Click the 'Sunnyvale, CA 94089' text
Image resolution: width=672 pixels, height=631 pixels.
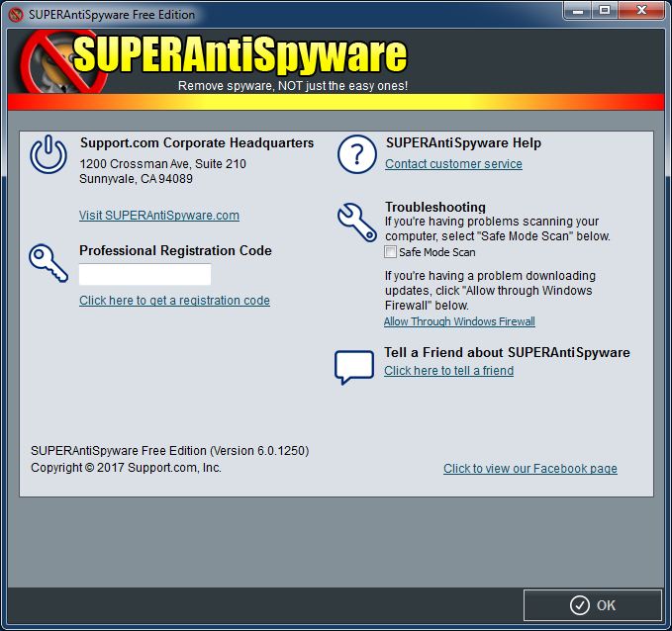(x=137, y=179)
